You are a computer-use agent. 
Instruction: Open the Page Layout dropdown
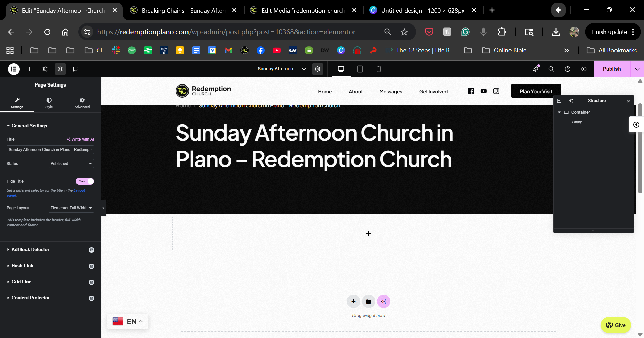point(71,208)
